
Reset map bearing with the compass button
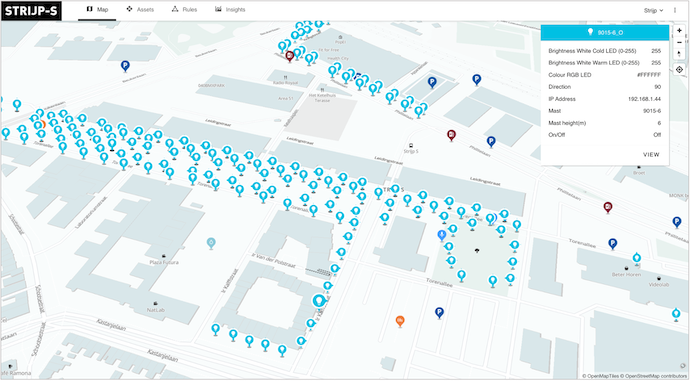coord(679,54)
